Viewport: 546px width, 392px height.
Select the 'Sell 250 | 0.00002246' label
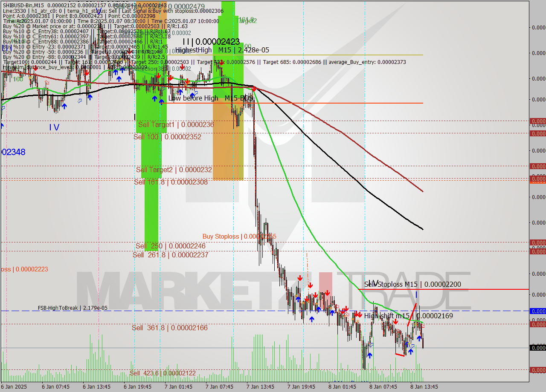click(171, 246)
